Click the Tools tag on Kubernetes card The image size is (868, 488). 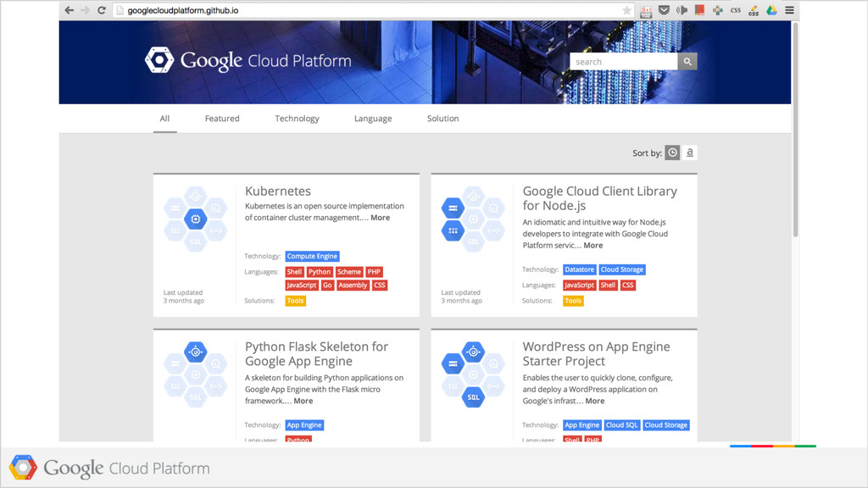coord(295,301)
